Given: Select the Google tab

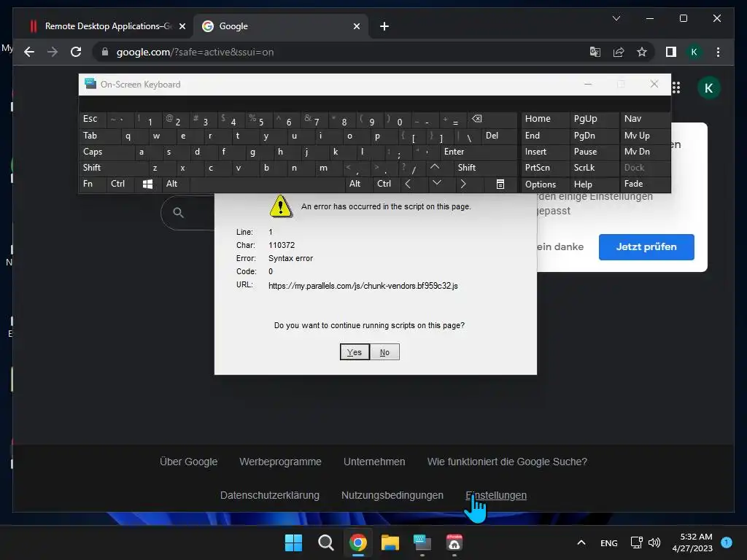Looking at the screenshot, I should (281, 26).
